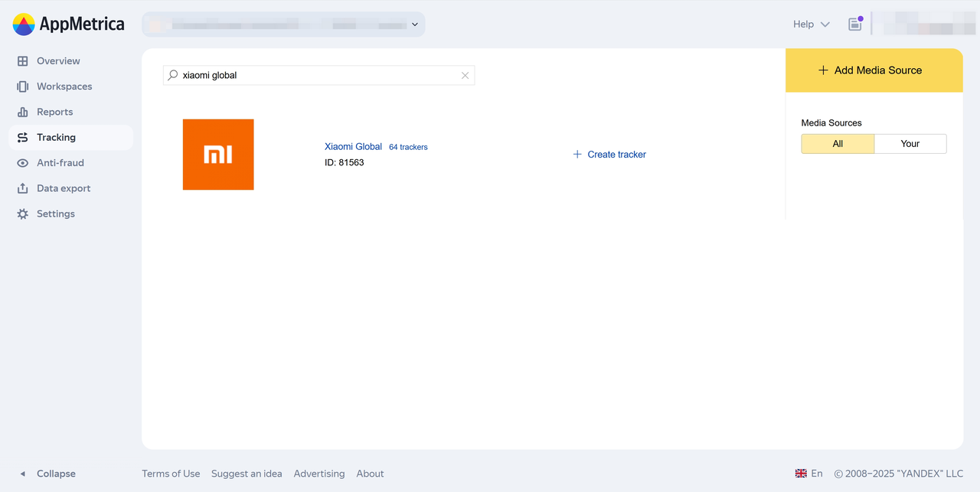The height and width of the screenshot is (492, 980).
Task: Click the Tracking arrows icon
Action: tap(23, 138)
